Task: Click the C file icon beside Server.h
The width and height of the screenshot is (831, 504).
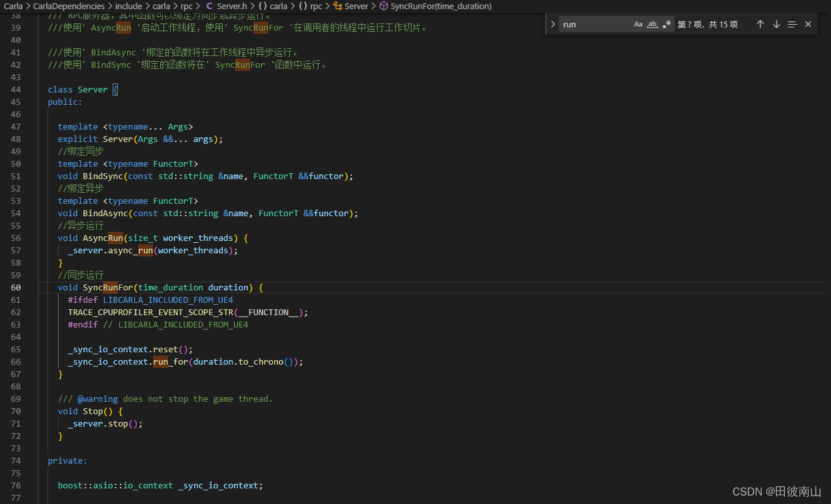Action: [209, 6]
